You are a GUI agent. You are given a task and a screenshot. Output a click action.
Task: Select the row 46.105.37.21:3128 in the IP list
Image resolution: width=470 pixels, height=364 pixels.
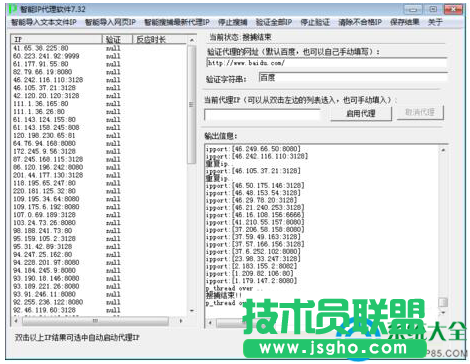[44, 88]
